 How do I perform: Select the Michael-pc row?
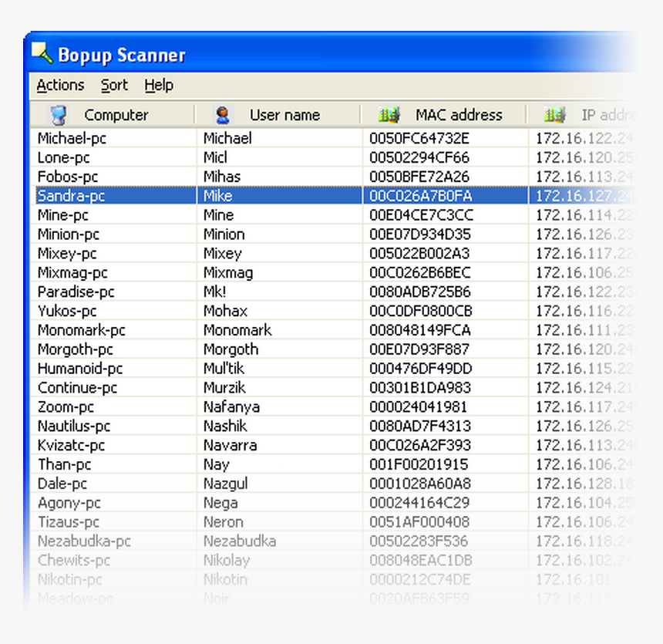pos(332,138)
